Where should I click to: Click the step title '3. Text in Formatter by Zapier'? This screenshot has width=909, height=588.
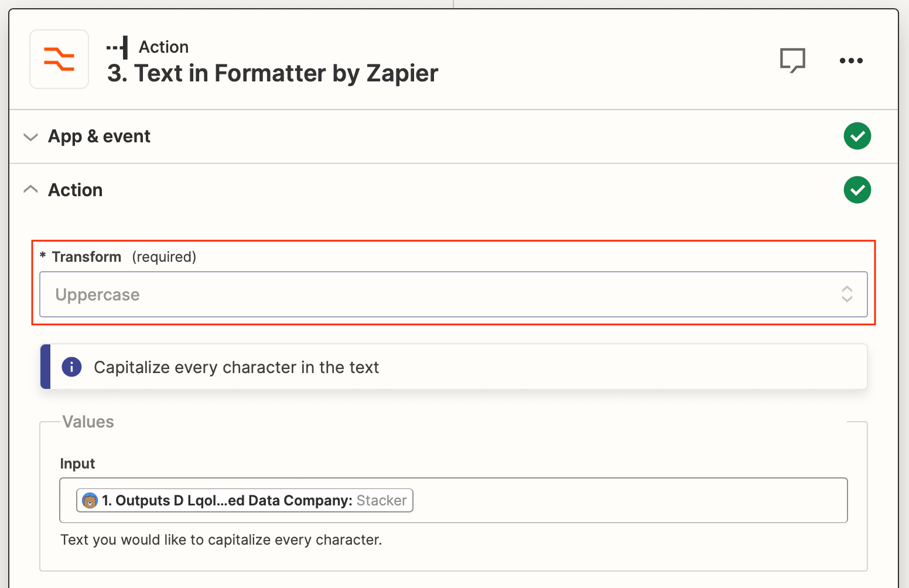(272, 73)
